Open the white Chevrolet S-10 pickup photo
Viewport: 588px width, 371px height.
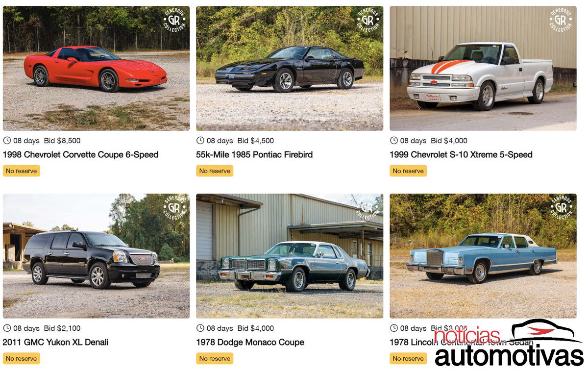coord(483,68)
